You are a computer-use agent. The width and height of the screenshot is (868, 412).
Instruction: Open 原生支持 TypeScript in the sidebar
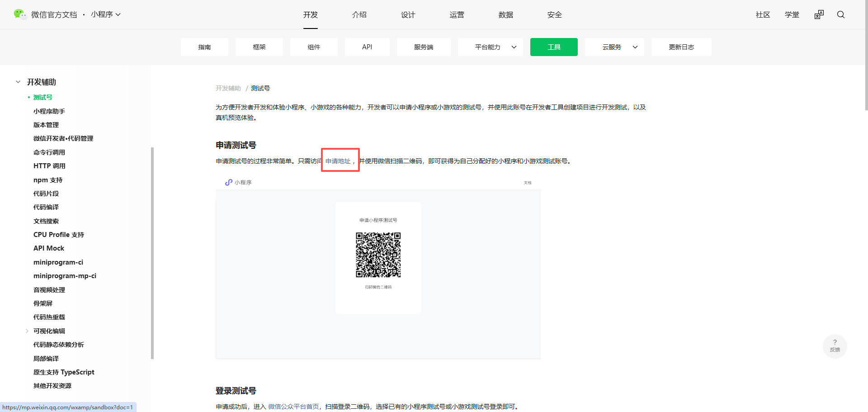coord(64,372)
